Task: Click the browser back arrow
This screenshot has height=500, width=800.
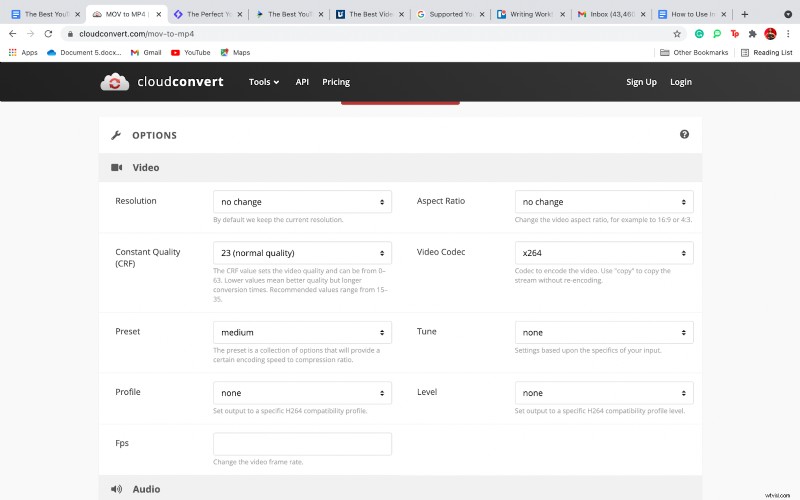Action: tap(13, 34)
